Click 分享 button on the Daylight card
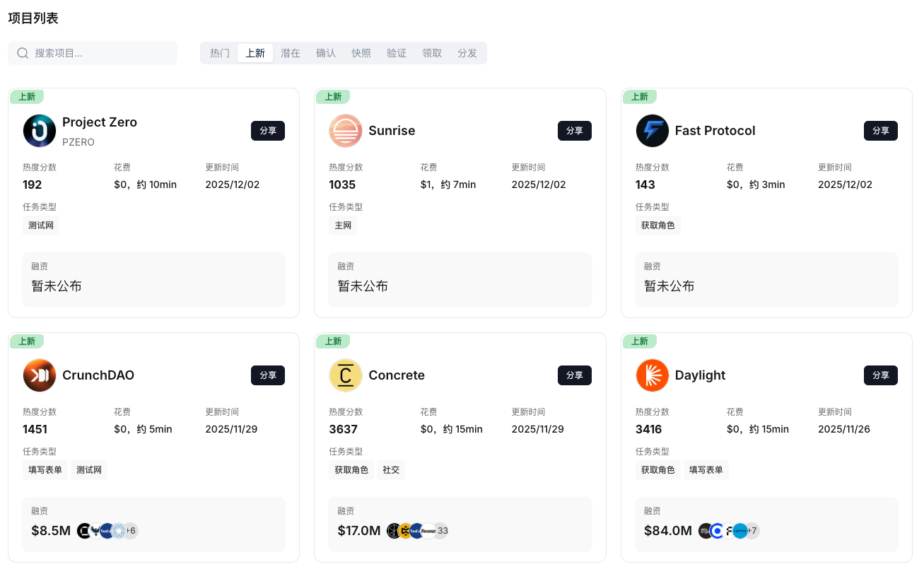924x574 pixels. coord(880,375)
